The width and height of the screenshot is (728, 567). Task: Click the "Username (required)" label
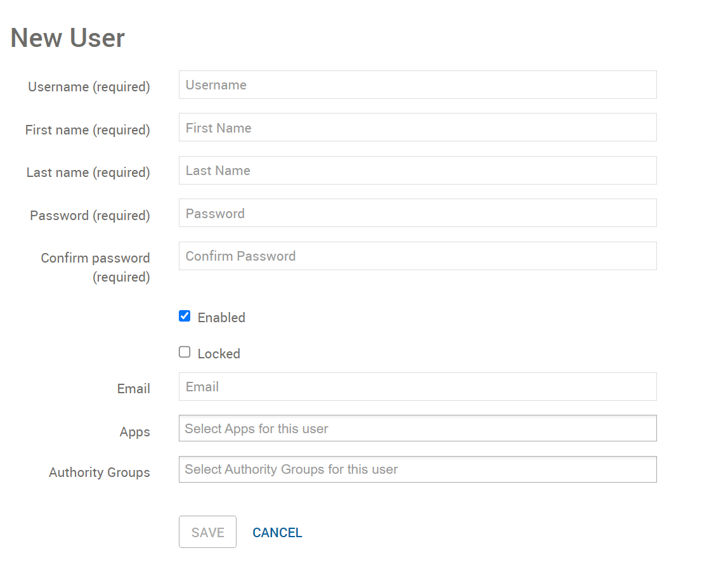coord(89,87)
